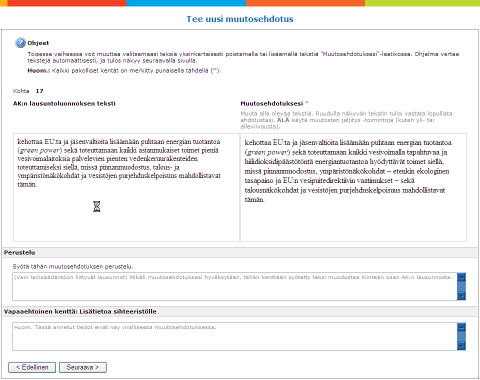The height and width of the screenshot is (380, 480).
Task: Click the Perustelu section header bar
Action: coord(240,253)
